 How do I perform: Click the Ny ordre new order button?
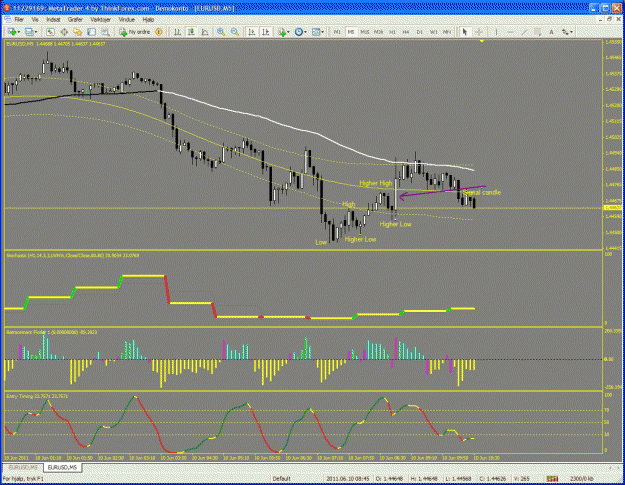click(135, 32)
